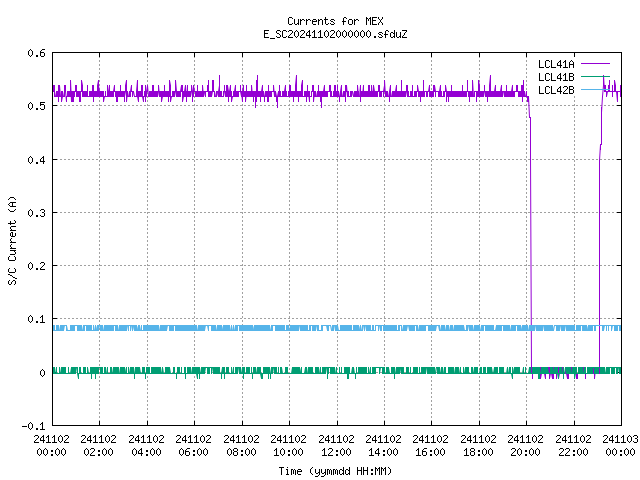Click the LCL41A legend label

[x=556, y=64]
